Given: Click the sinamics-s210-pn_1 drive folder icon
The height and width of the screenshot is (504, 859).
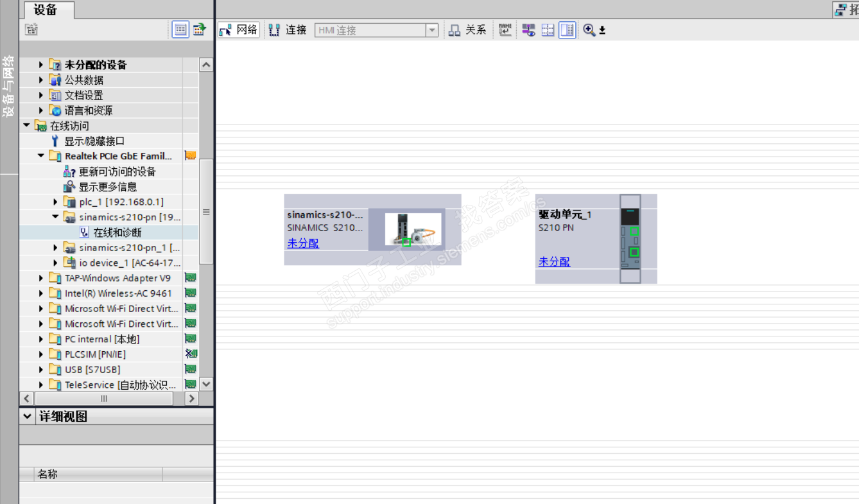Looking at the screenshot, I should (x=69, y=248).
